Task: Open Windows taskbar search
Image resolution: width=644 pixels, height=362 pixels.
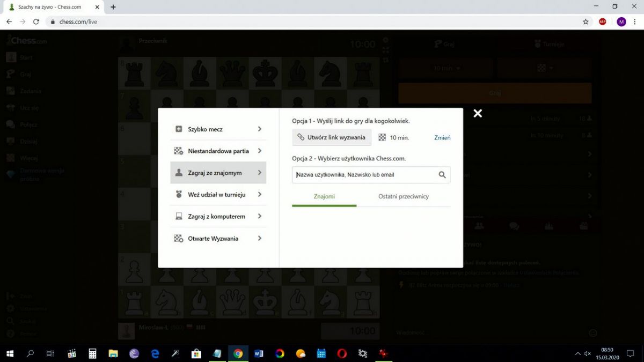Action: click(x=30, y=353)
